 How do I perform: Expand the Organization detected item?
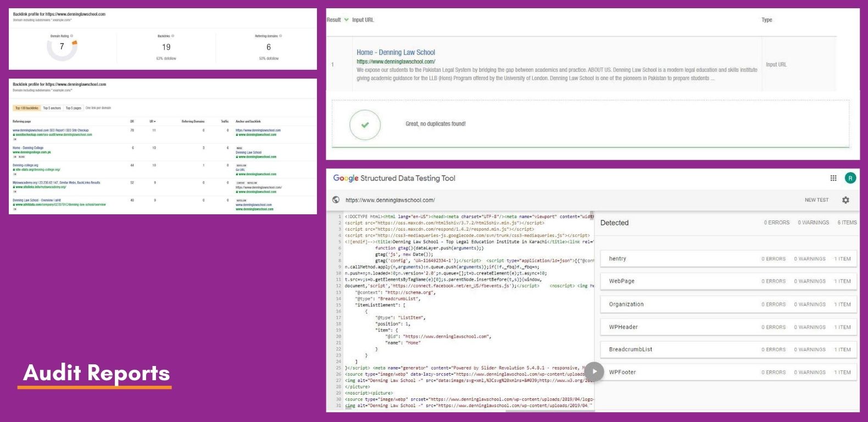pyautogui.click(x=728, y=304)
